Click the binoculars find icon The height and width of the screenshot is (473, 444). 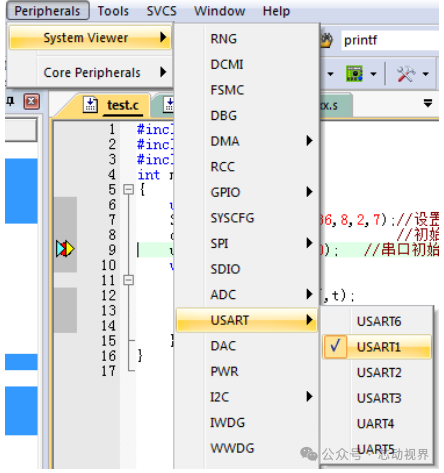tap(327, 41)
